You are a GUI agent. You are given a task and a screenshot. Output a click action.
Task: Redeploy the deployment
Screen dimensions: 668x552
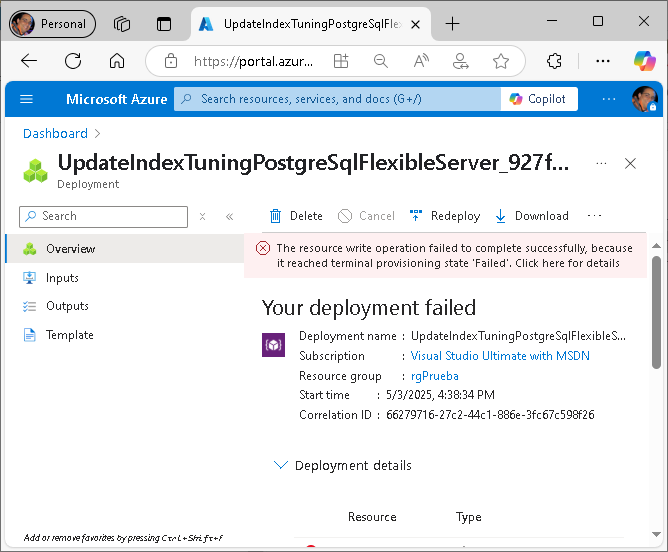tap(445, 216)
